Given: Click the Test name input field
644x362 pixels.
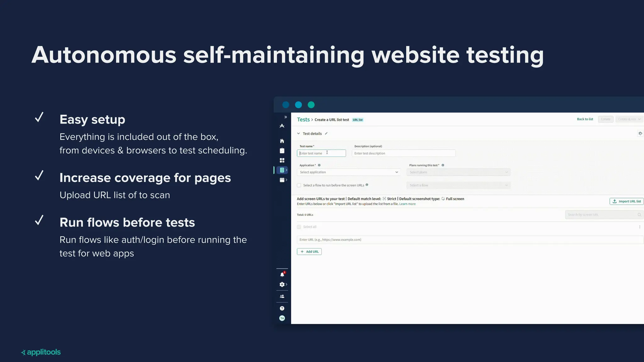Looking at the screenshot, I should pyautogui.click(x=321, y=153).
